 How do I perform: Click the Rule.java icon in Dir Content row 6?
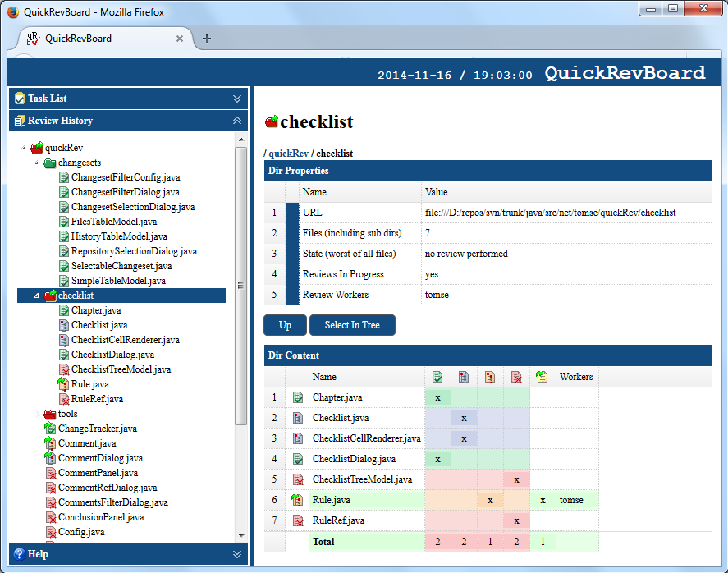point(298,500)
